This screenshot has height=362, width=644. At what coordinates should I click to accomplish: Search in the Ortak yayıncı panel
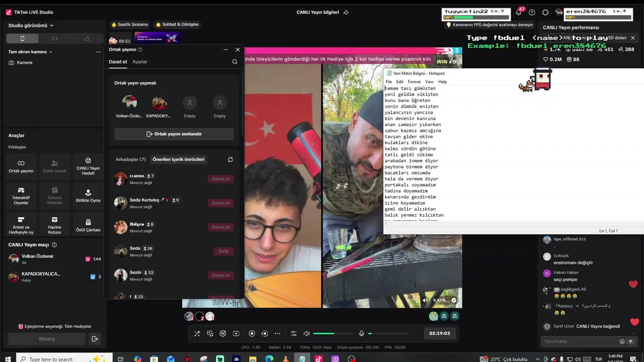(235, 62)
